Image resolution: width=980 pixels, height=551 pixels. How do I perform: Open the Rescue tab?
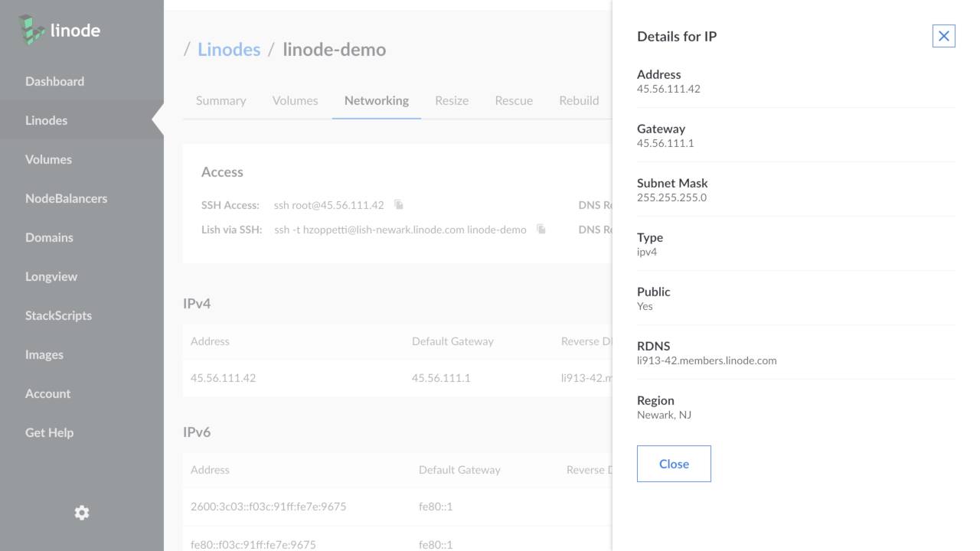point(514,100)
